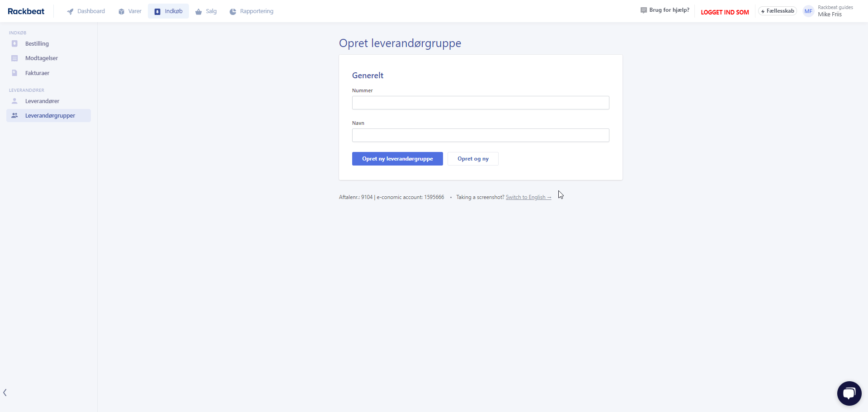This screenshot has height=412, width=868.
Task: Select the Bestilling icon in the sidebar
Action: click(15, 43)
